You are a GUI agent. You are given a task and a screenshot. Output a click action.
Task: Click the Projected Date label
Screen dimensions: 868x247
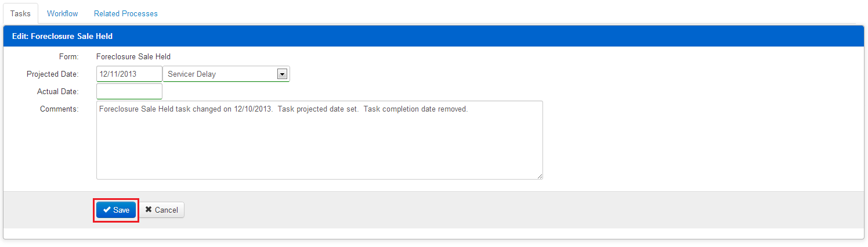(x=53, y=74)
